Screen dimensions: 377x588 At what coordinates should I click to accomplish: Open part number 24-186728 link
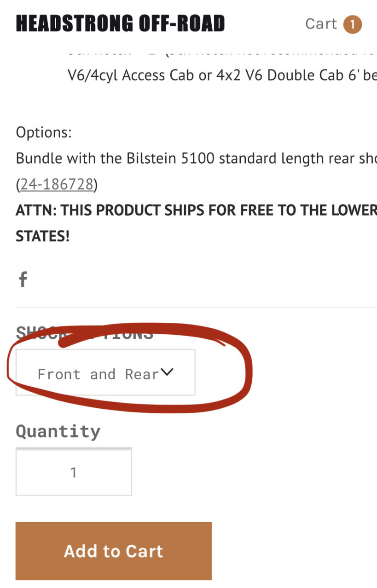[57, 184]
